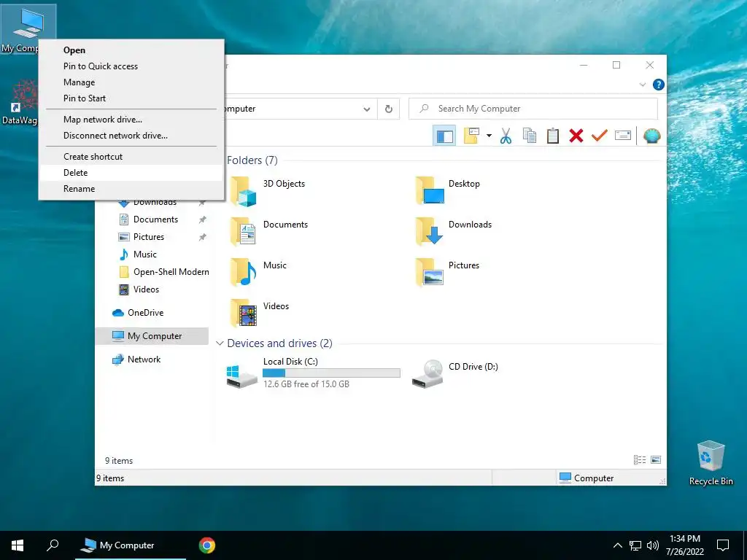Open Open-Shell Modern in navigation pane
The width and height of the screenshot is (747, 560).
(x=171, y=272)
